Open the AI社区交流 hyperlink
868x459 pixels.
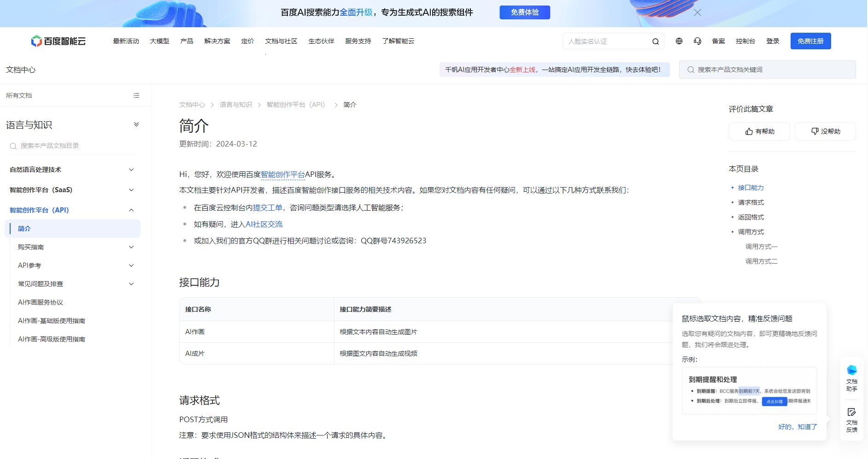264,224
